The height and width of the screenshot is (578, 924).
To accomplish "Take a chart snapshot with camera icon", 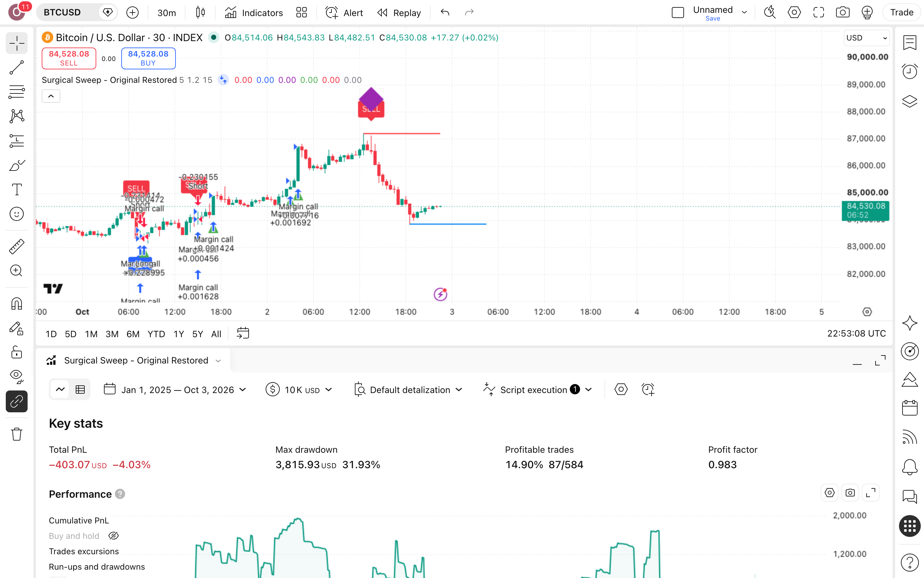I will point(843,13).
